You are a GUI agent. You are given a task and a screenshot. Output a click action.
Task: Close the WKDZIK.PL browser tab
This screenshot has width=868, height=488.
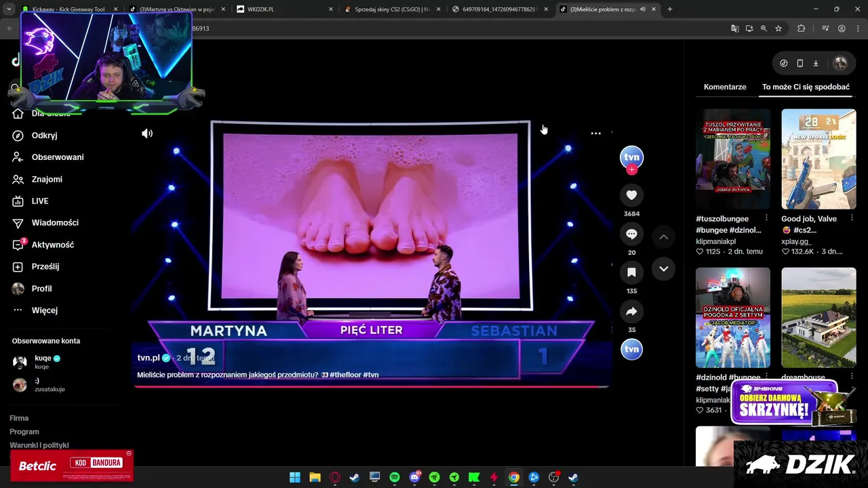pos(331,9)
